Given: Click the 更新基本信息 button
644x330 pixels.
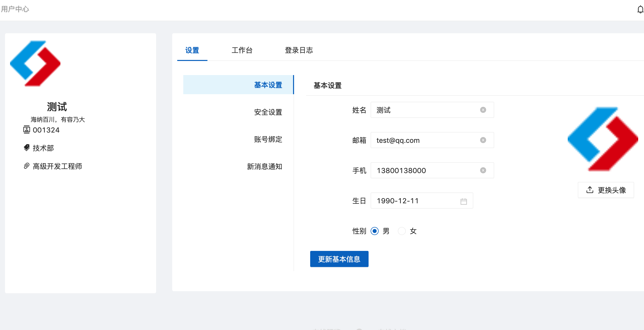Looking at the screenshot, I should [x=339, y=259].
